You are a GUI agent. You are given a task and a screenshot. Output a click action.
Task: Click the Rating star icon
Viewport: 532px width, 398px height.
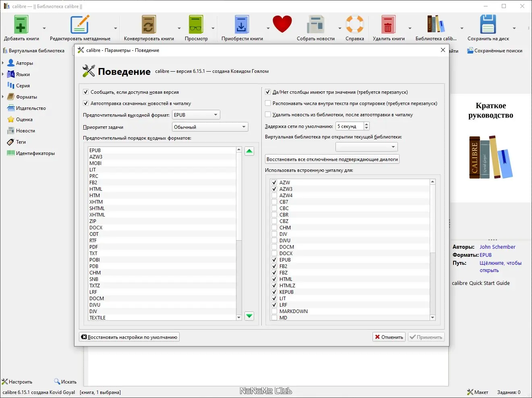tap(11, 120)
